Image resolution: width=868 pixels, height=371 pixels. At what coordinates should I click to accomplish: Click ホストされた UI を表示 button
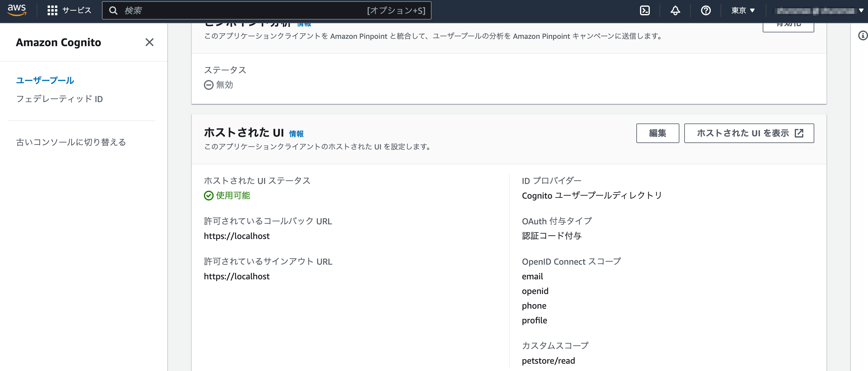click(x=749, y=133)
